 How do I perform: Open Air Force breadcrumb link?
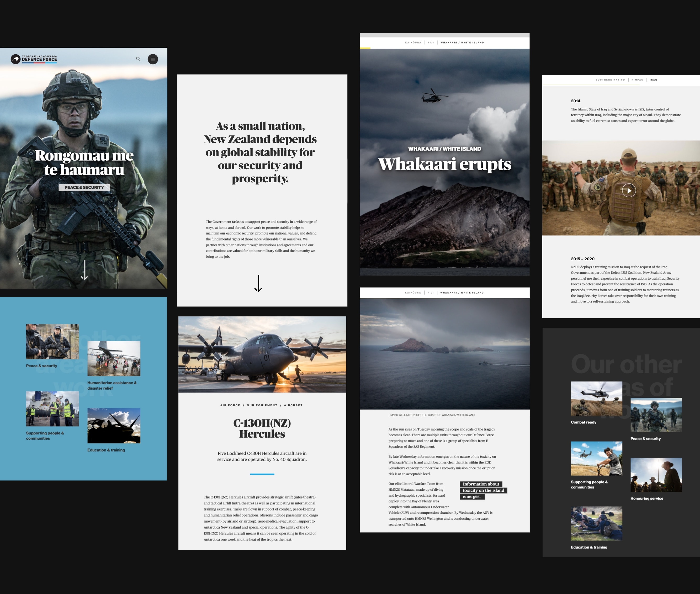230,405
